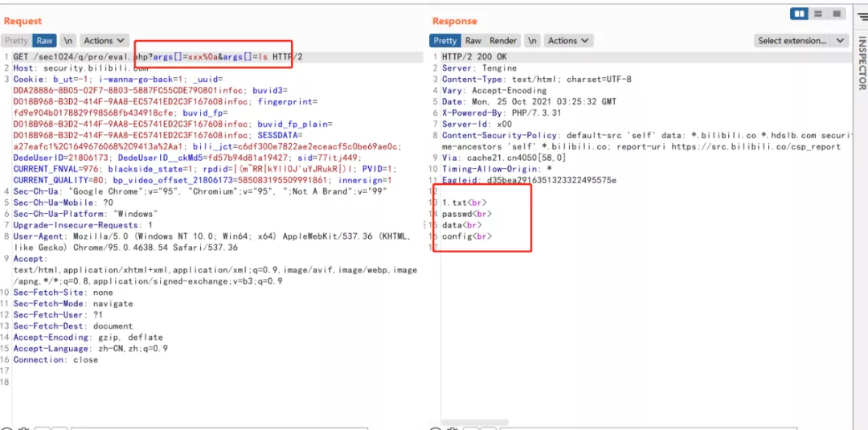Open the Render tab in Response
The height and width of the screenshot is (430, 868).
click(x=502, y=40)
